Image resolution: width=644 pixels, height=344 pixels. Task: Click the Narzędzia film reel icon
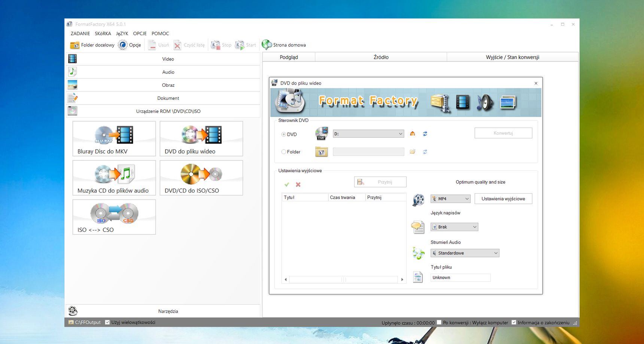click(x=73, y=311)
